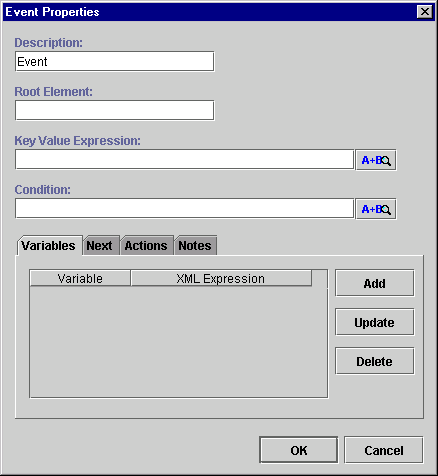Switch to the Next tab
The height and width of the screenshot is (476, 438).
point(101,246)
